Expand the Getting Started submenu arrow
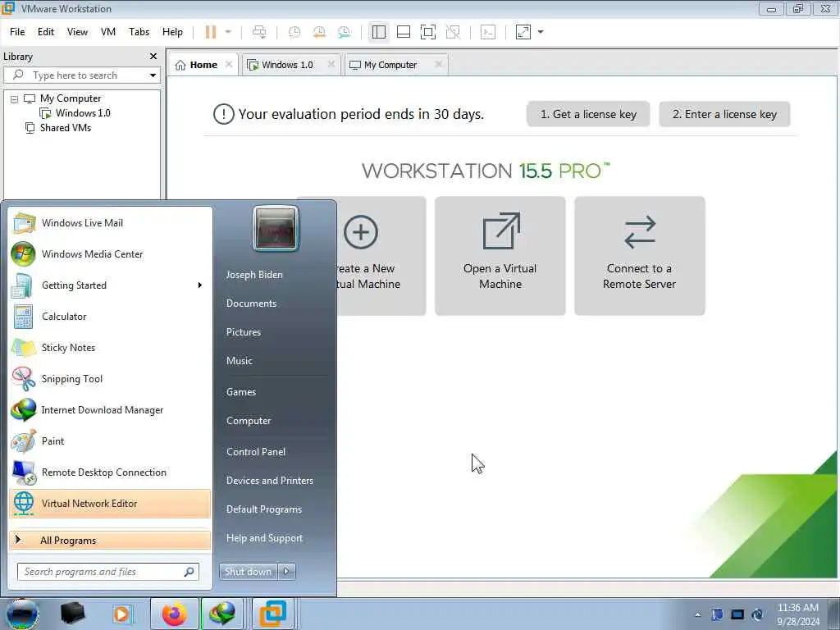The height and width of the screenshot is (630, 840). (x=200, y=285)
